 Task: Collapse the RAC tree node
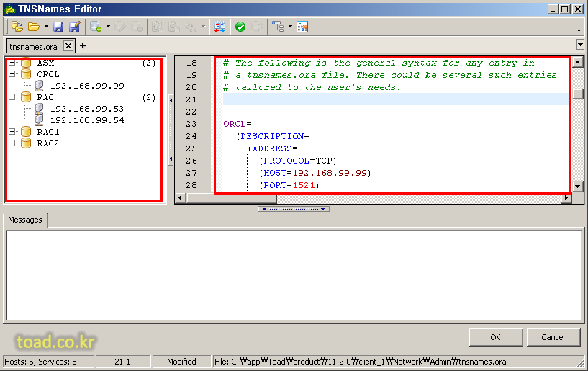coord(12,97)
